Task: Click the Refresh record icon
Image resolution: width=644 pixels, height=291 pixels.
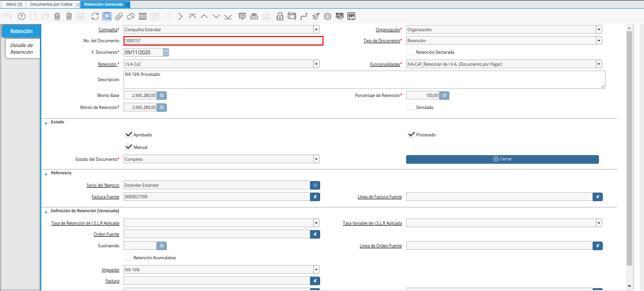Action: pyautogui.click(x=95, y=16)
